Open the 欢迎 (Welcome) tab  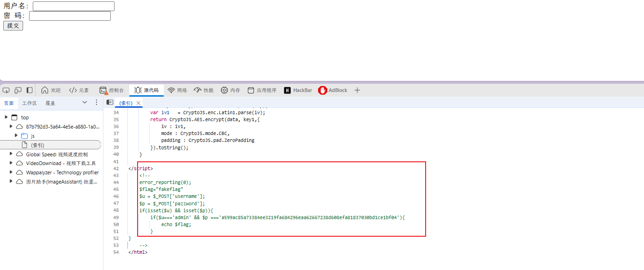point(51,90)
